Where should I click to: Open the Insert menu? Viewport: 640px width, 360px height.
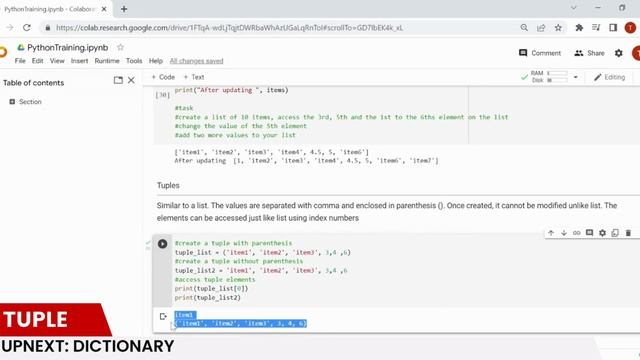tap(79, 61)
